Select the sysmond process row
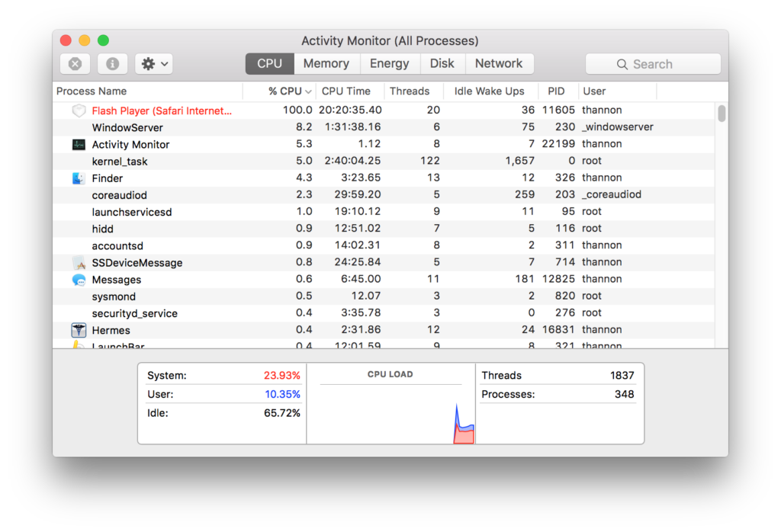This screenshot has height=532, width=781. 384,296
